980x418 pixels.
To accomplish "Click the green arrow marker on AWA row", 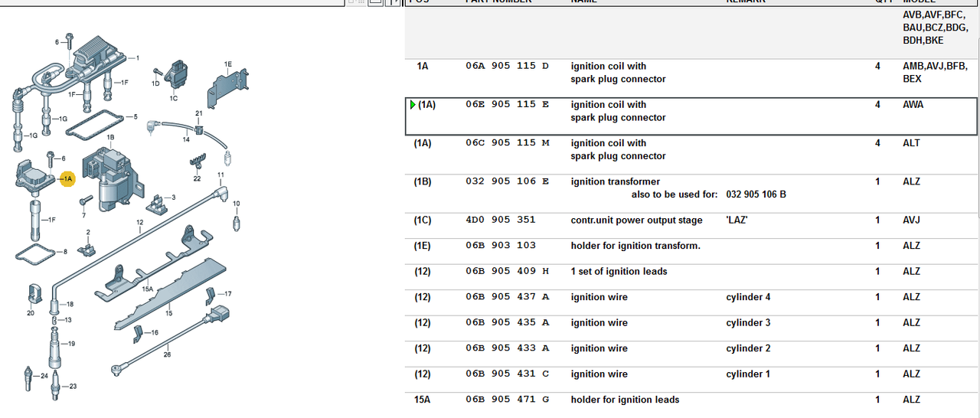I will (413, 105).
